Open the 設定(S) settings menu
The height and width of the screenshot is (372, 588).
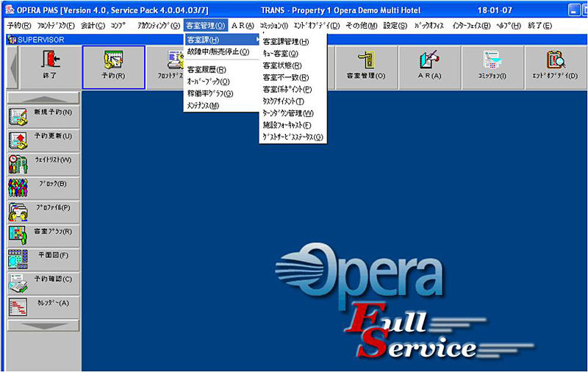click(395, 26)
